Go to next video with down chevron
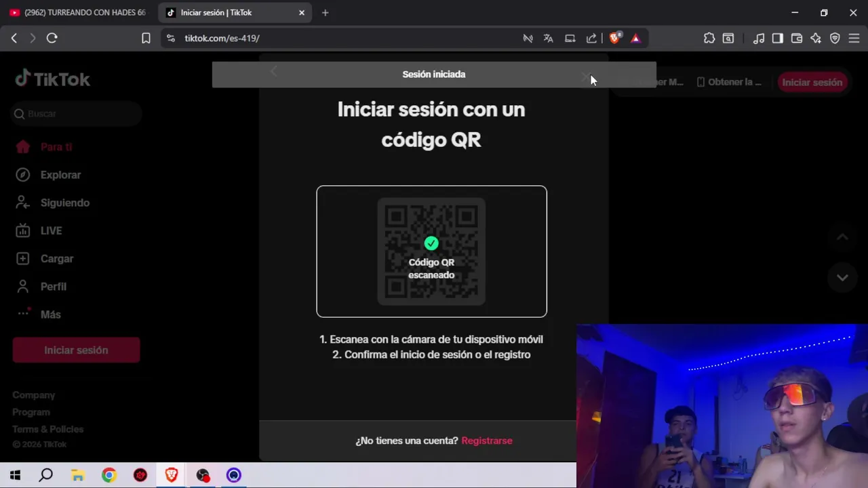 (x=842, y=277)
